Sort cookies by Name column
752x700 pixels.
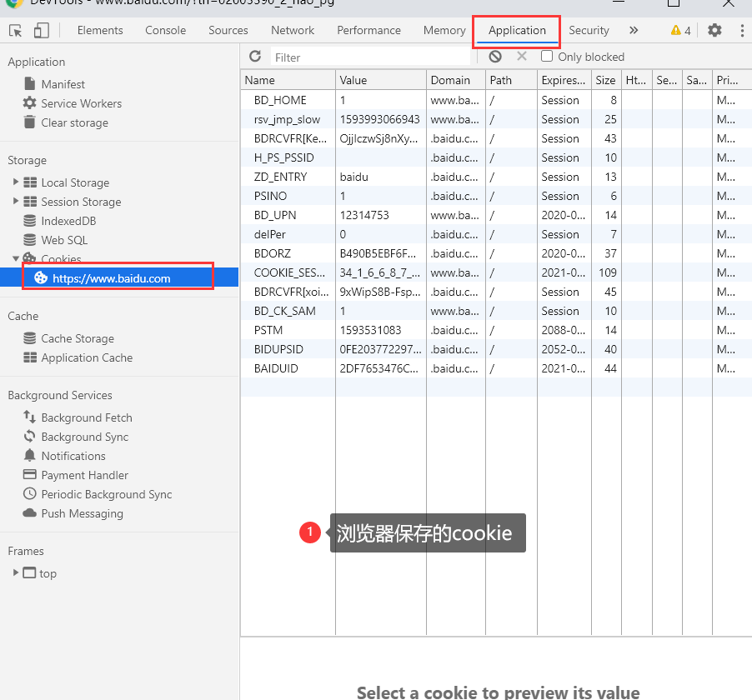click(288, 80)
